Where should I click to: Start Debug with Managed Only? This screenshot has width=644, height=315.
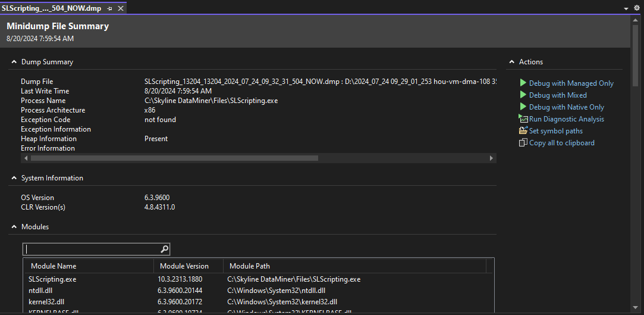point(571,83)
